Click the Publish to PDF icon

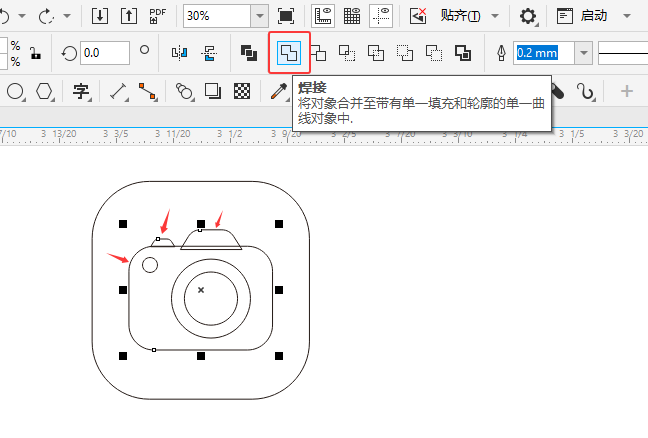[157, 16]
